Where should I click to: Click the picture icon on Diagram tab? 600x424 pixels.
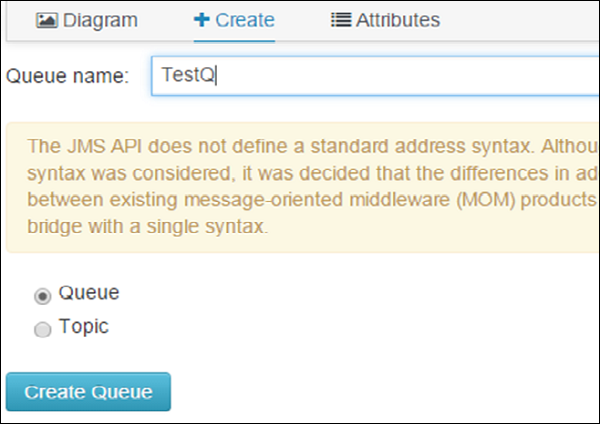tap(46, 20)
